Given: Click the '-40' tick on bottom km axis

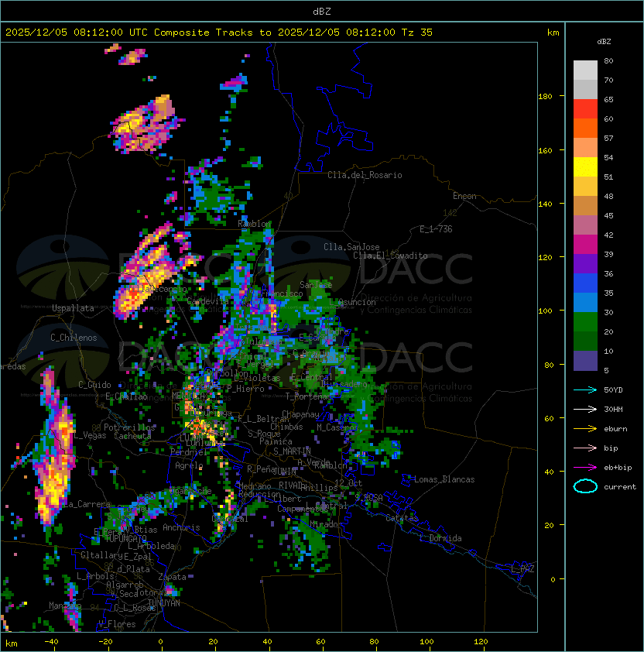Looking at the screenshot, I should (x=51, y=642).
